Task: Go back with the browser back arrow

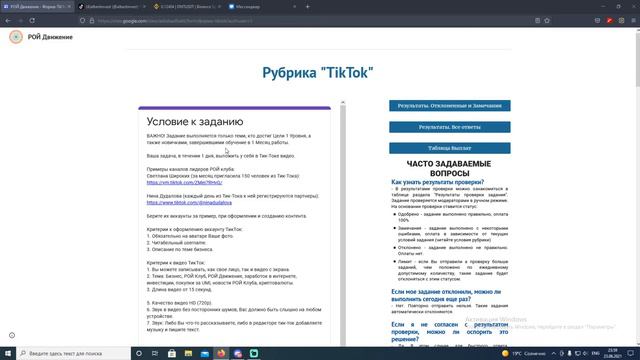Action: coord(8,20)
